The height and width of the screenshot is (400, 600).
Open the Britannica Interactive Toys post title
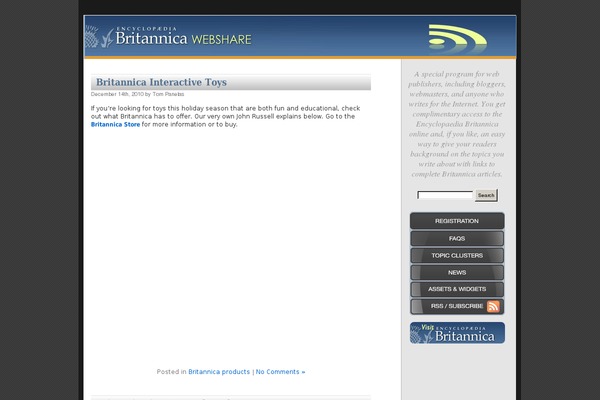click(161, 82)
